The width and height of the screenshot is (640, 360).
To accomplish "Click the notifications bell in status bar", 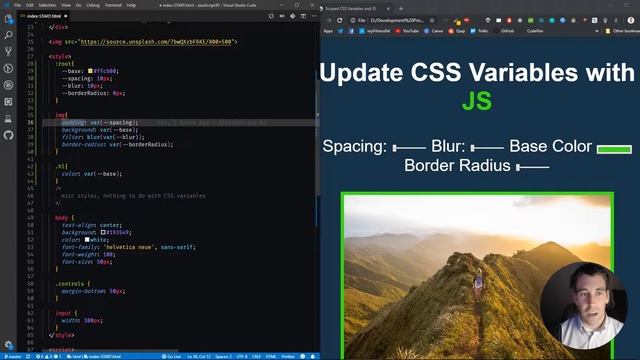I will pyautogui.click(x=313, y=356).
